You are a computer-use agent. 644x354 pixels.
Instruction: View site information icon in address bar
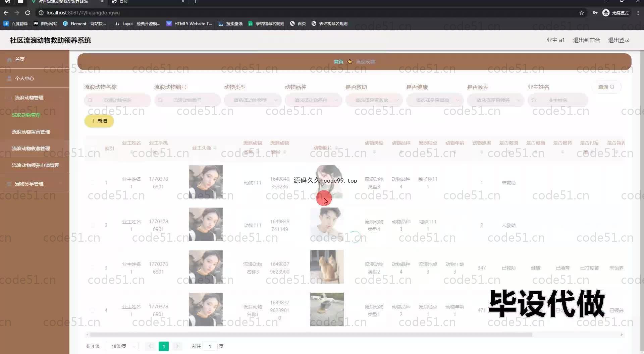point(41,13)
